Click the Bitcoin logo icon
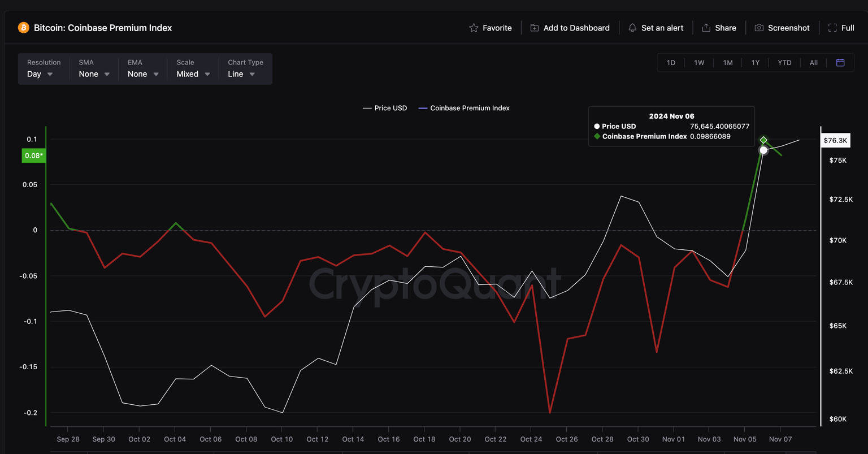Screen dimensions: 868x454 (23, 28)
